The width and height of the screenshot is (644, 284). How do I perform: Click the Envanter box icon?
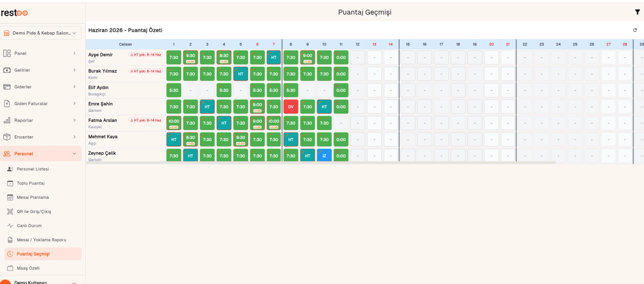coord(7,137)
